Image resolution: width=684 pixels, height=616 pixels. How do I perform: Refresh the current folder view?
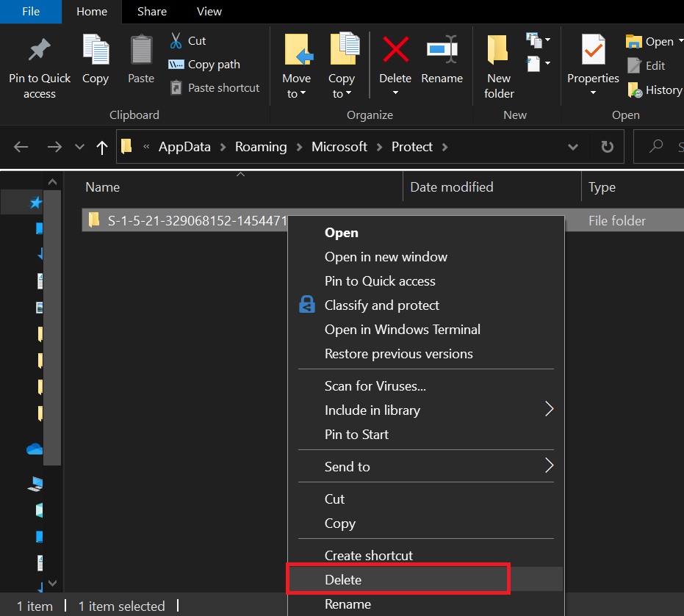607,147
